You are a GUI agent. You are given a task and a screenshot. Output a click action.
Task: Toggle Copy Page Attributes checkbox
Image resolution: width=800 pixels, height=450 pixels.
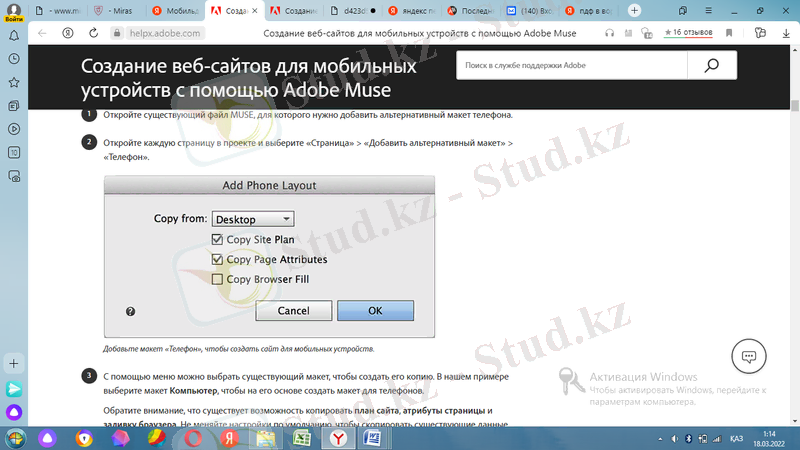click(217, 259)
